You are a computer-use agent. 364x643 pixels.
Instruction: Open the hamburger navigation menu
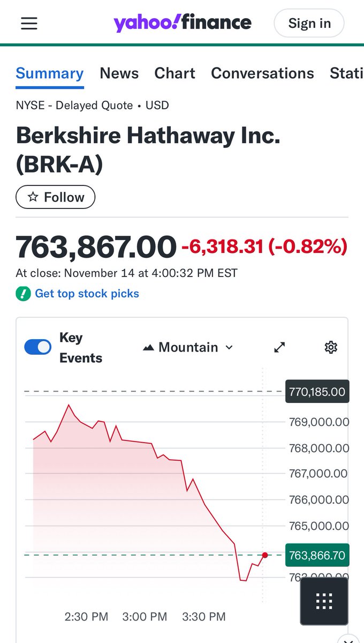point(29,24)
